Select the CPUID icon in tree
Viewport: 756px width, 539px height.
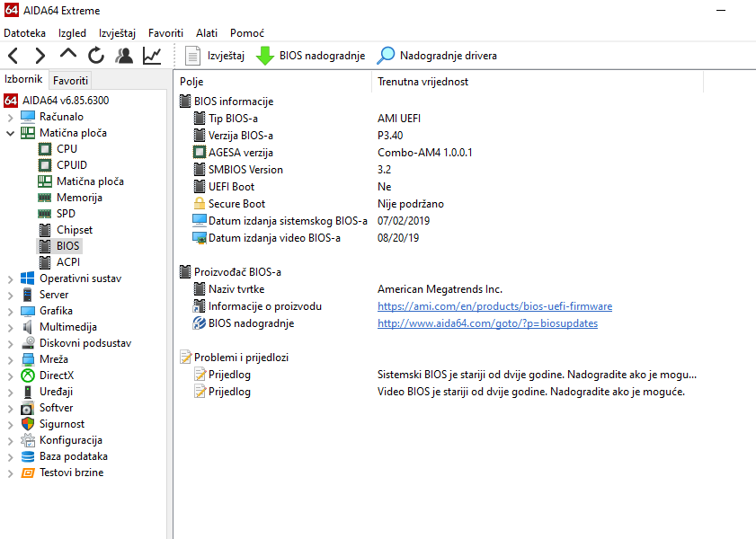[x=45, y=165]
